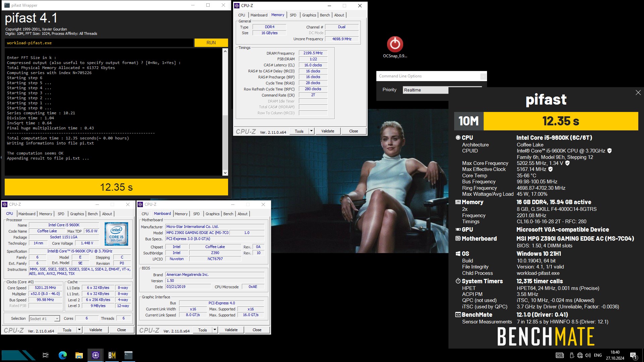Click the OS Windows logo in BenchMate
This screenshot has height=362, width=644.
click(458, 254)
